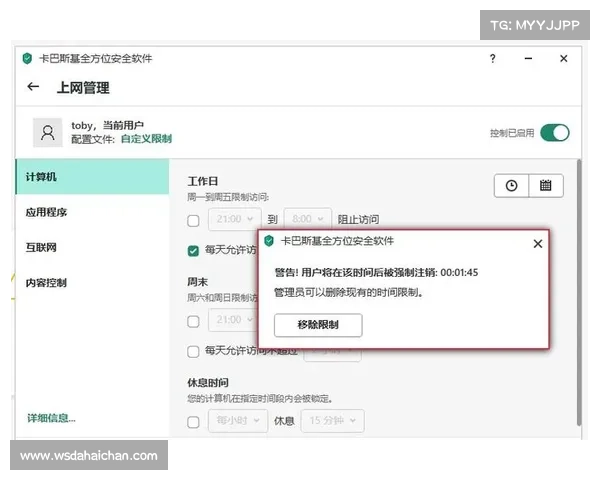Click the 休息时间 section heading
This screenshot has height=480, width=600.
pos(208,382)
